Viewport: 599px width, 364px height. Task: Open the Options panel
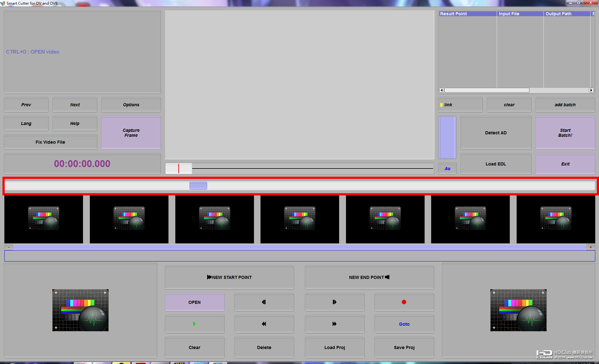pos(131,105)
